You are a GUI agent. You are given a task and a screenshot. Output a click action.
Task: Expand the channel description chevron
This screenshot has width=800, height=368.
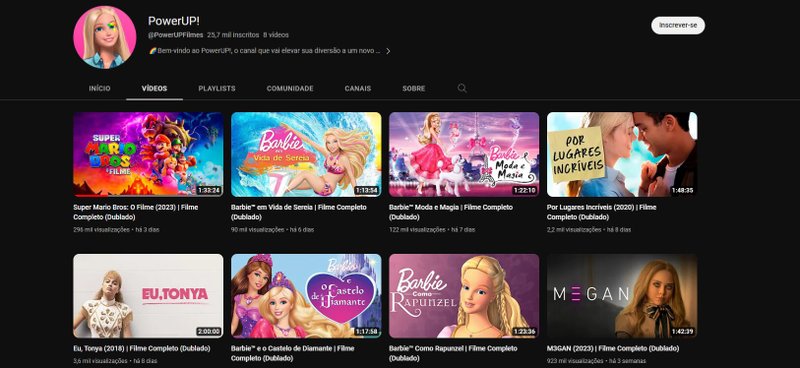388,51
